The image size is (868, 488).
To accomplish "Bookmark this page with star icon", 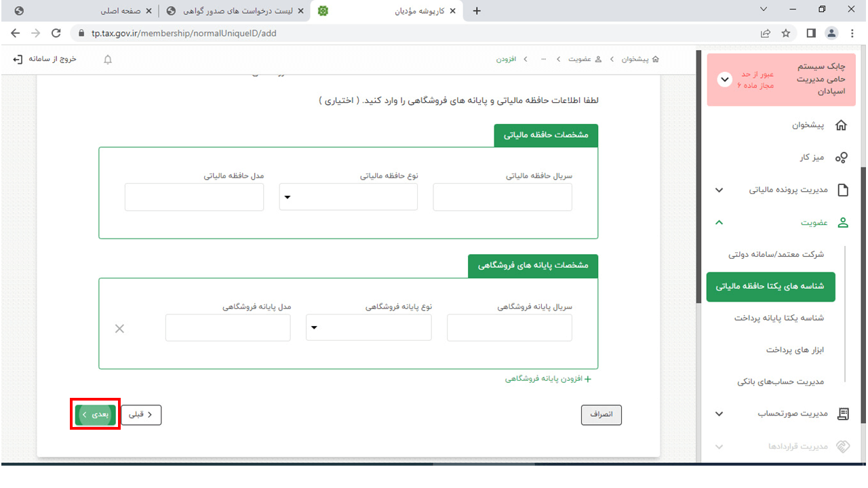I will coord(786,33).
